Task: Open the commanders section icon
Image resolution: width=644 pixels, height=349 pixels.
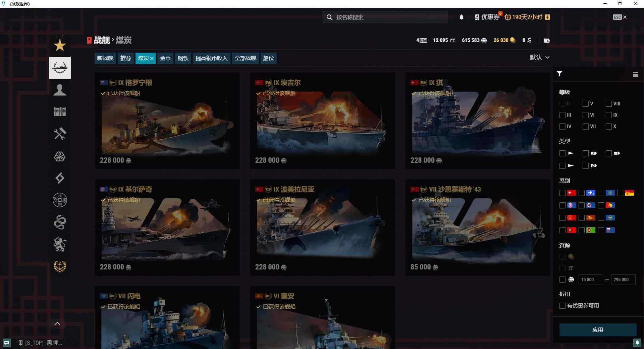Action: [x=60, y=90]
